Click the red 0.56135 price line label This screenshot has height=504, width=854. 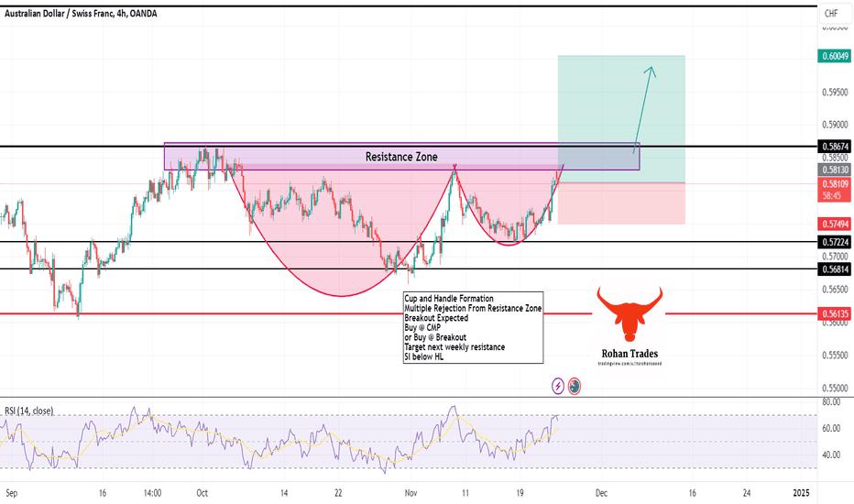(835, 313)
